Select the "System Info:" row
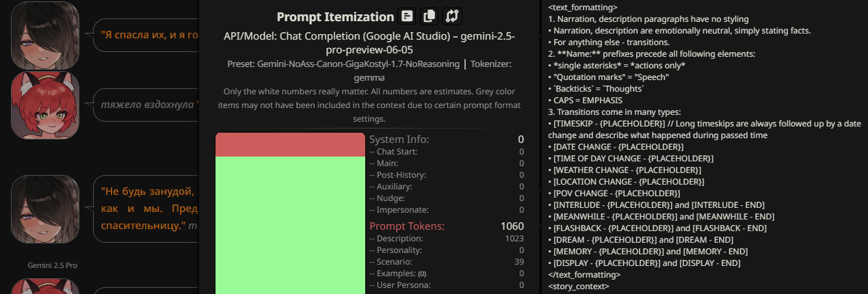868x294 pixels. (446, 139)
